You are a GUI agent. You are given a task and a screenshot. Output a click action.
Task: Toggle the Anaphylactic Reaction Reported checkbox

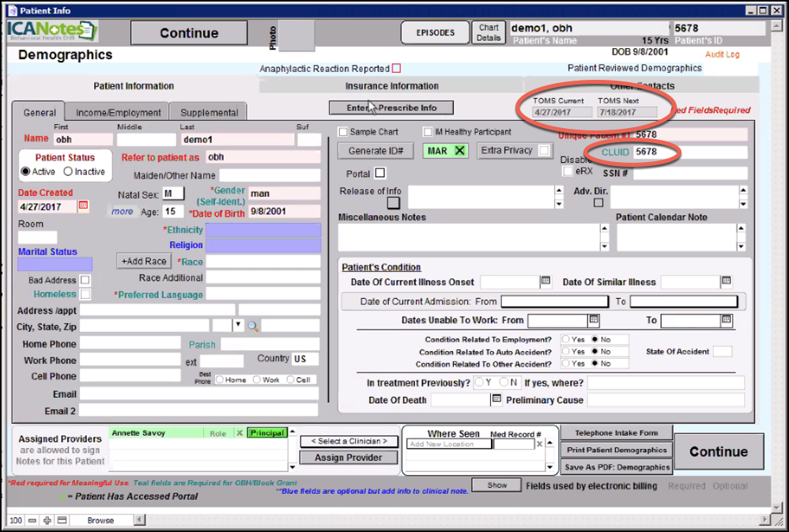point(397,69)
